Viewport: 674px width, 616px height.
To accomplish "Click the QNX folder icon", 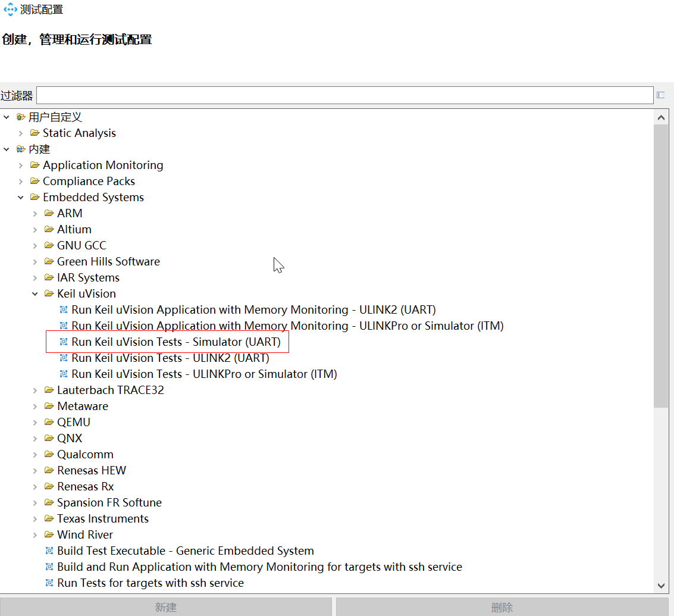I will click(x=49, y=438).
